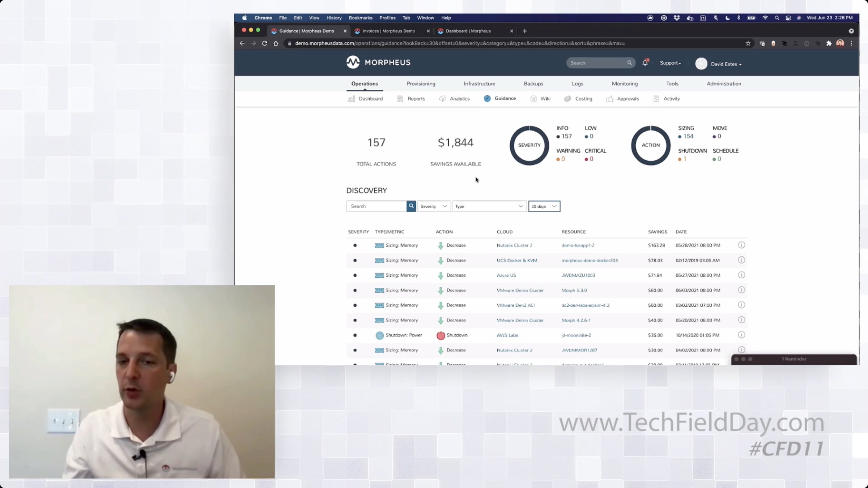
Task: Open info for JWDMAZU1003 row
Action: point(741,275)
